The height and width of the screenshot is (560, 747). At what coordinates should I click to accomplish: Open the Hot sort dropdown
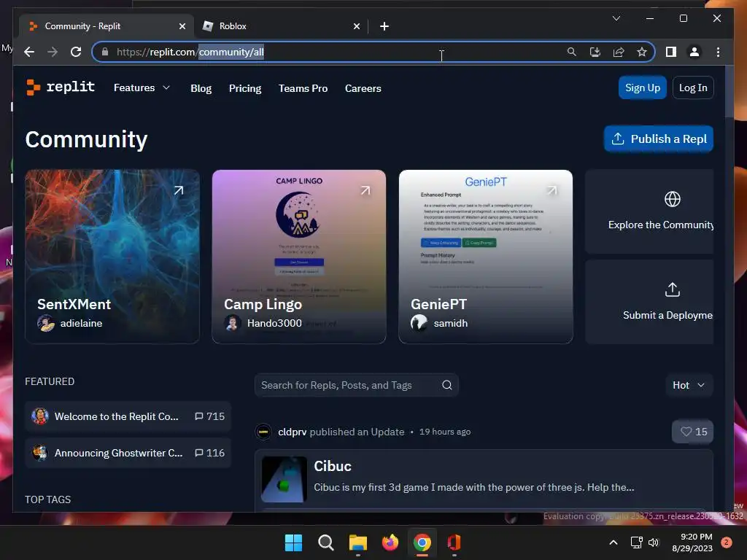[689, 385]
